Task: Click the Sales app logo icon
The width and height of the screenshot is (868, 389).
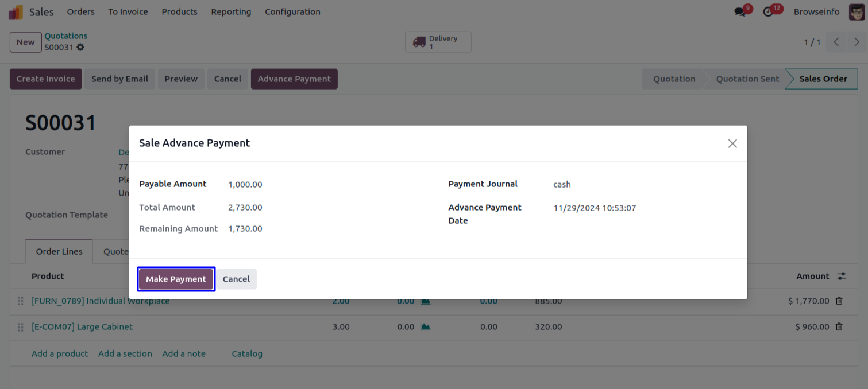Action: (16, 12)
